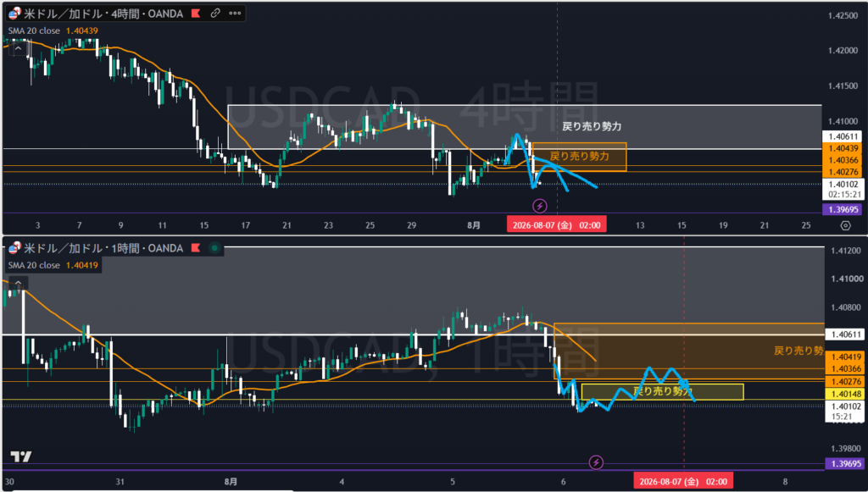868x492 pixels.
Task: Click the red flag icon on 1時間 chart title
Action: coord(196,247)
